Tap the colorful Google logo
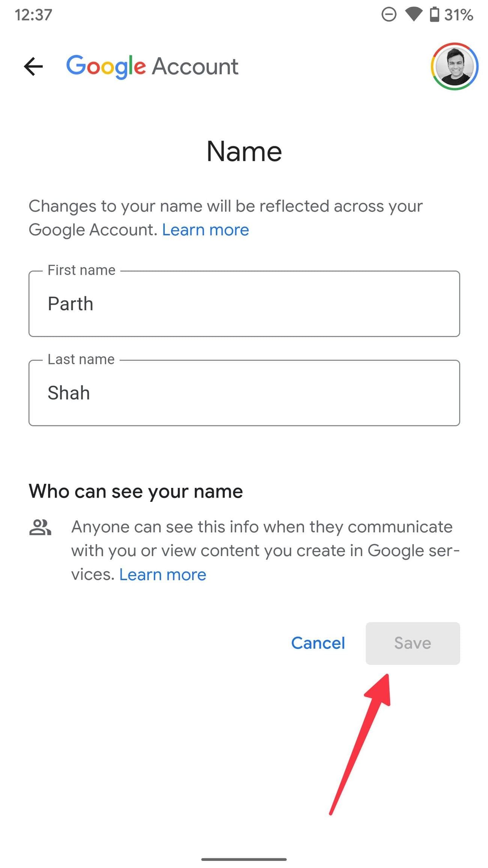This screenshot has height=868, width=488. (106, 66)
